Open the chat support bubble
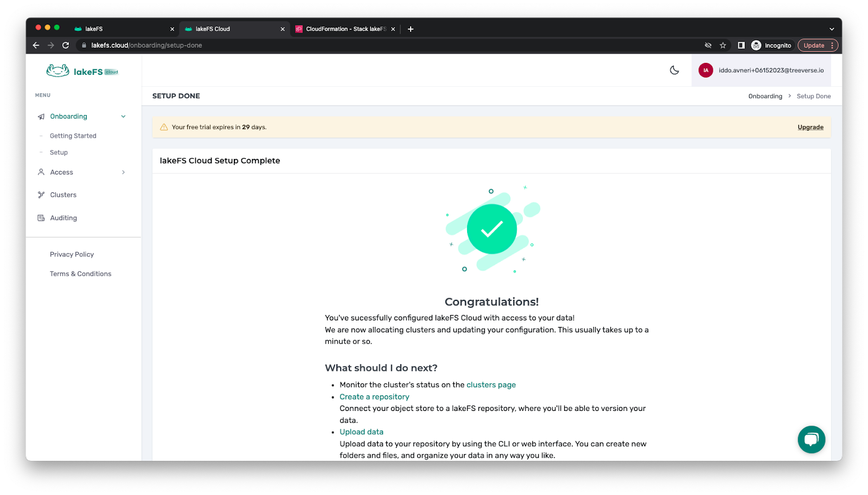 tap(811, 439)
